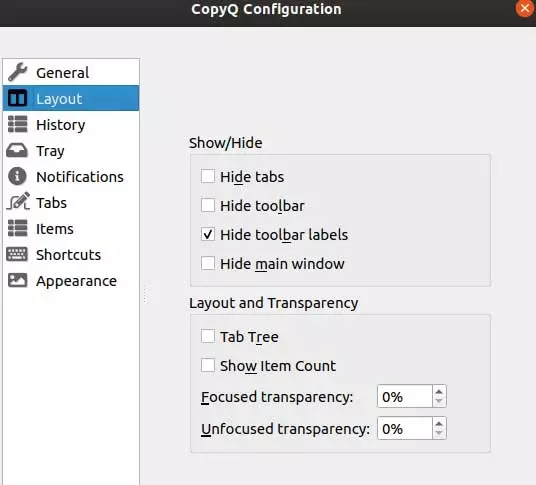
Task: Click the Layout columns icon
Action: click(17, 98)
